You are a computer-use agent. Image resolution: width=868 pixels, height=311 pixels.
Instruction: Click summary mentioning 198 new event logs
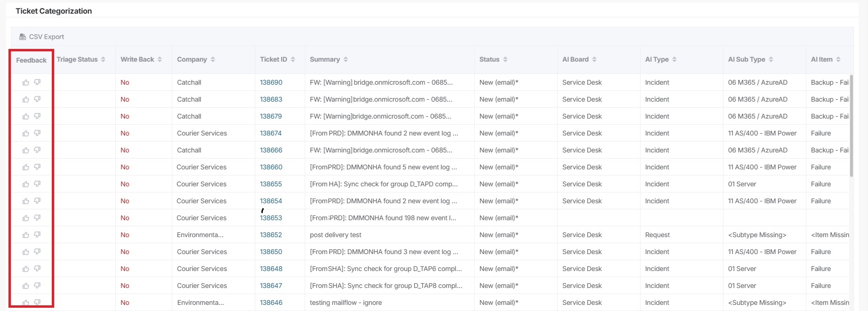(383, 218)
